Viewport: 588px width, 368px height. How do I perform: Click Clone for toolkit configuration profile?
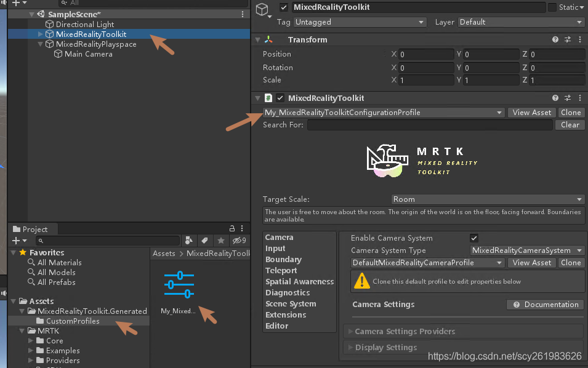click(x=571, y=113)
